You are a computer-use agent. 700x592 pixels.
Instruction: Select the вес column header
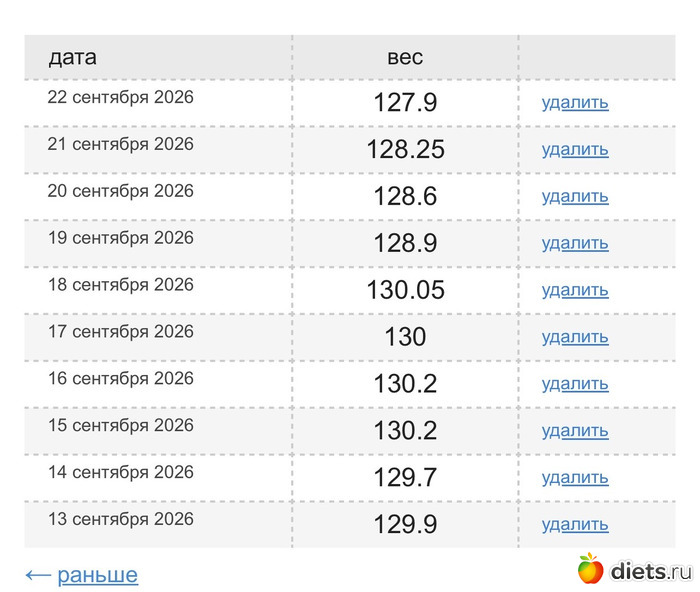[405, 58]
